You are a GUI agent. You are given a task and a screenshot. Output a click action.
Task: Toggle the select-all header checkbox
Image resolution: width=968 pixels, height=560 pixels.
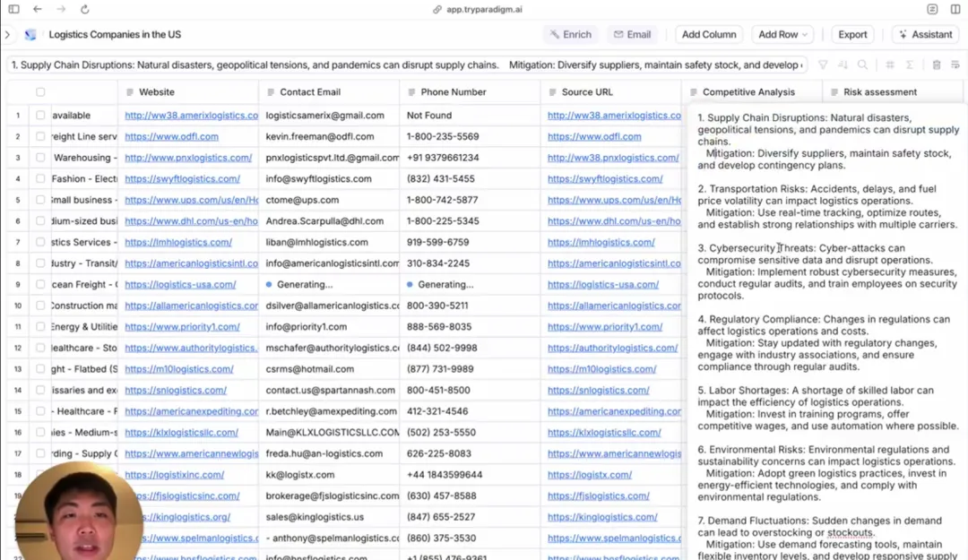[x=40, y=92]
